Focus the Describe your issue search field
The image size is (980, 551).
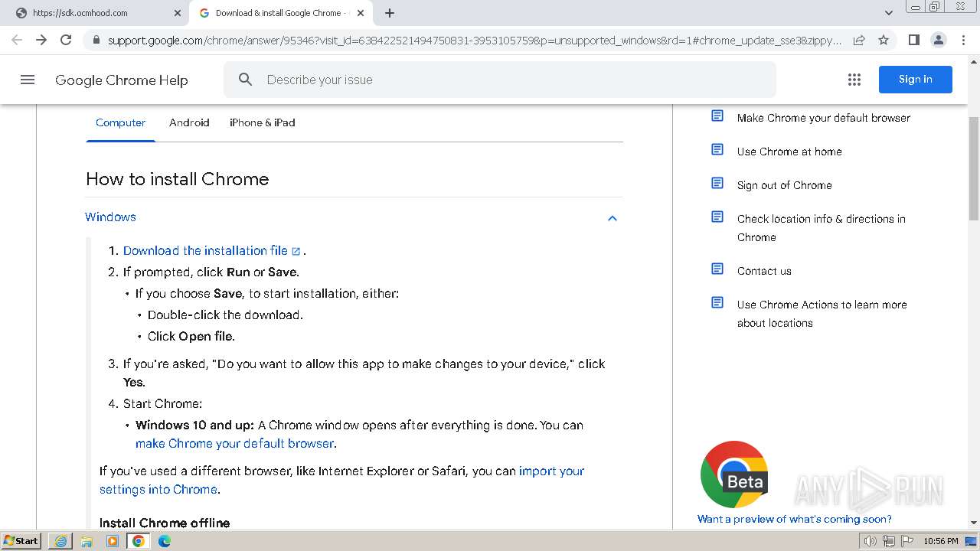pos(500,80)
